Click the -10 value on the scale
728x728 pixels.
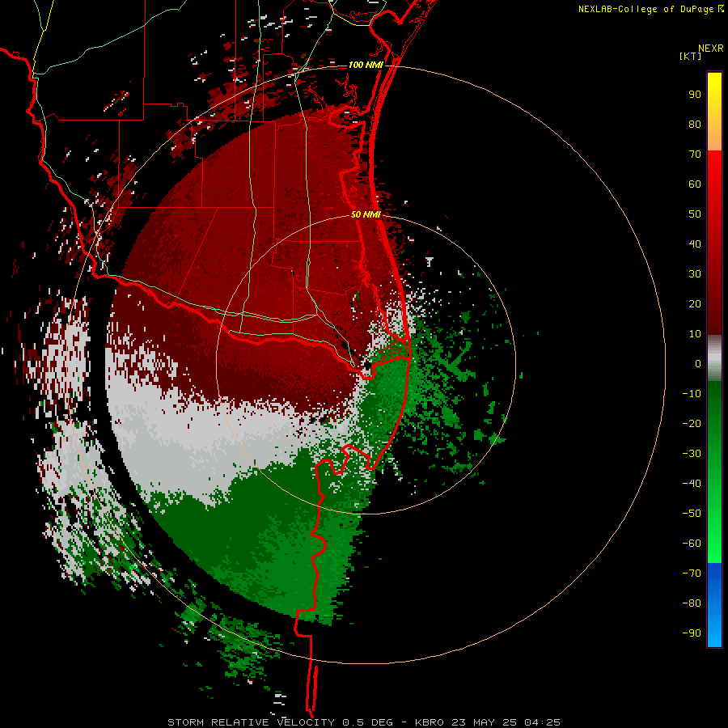[692, 394]
